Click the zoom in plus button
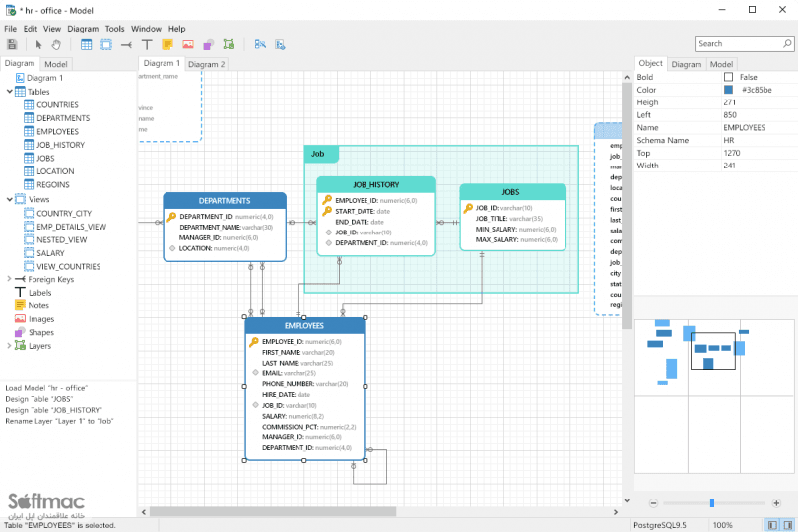 point(776,503)
